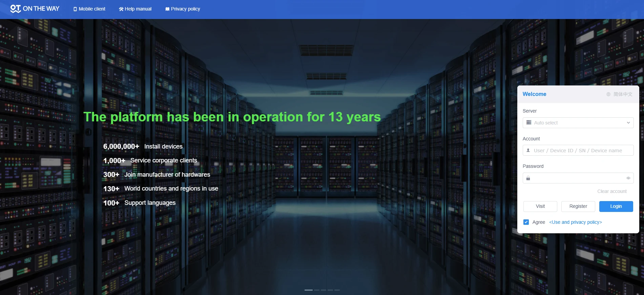Click the '130+ World countries and regions in use' text
This screenshot has width=644, height=295.
coord(161,189)
